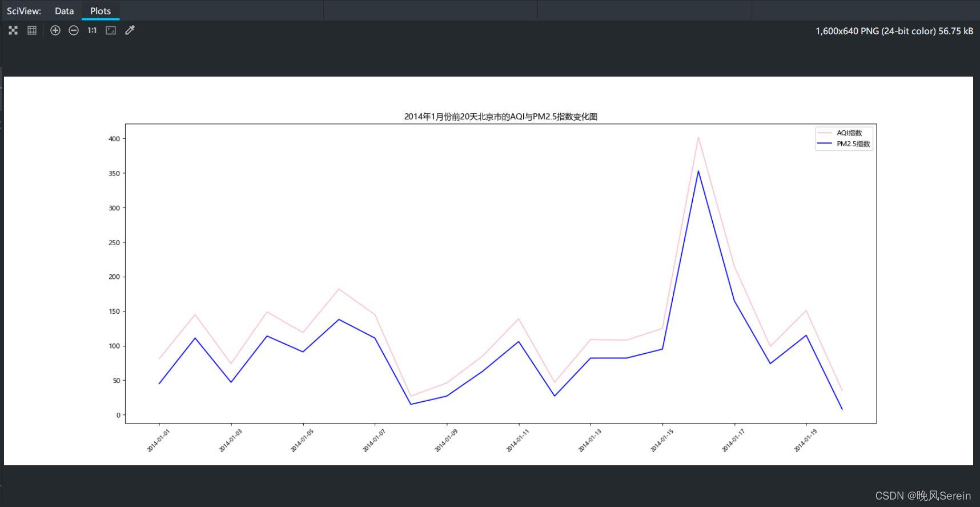Toggle the chessboard transparency icon
This screenshot has height=507, width=980.
13,30
